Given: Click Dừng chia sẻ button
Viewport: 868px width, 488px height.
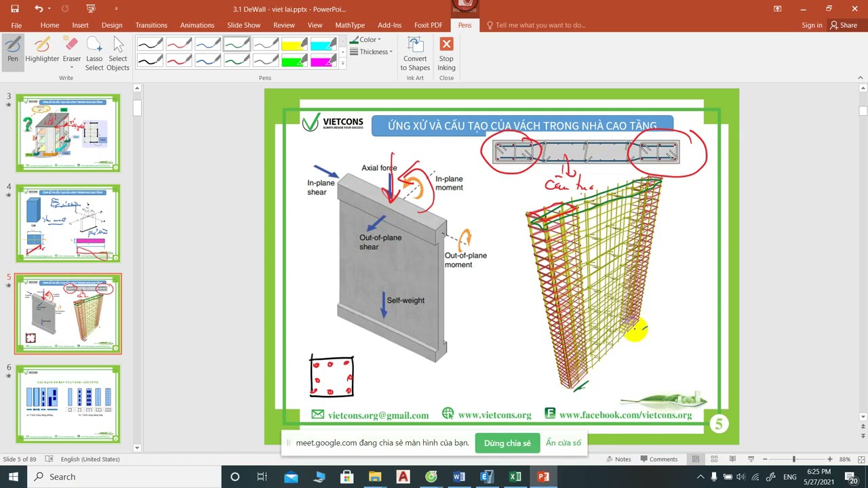Looking at the screenshot, I should click(x=507, y=443).
